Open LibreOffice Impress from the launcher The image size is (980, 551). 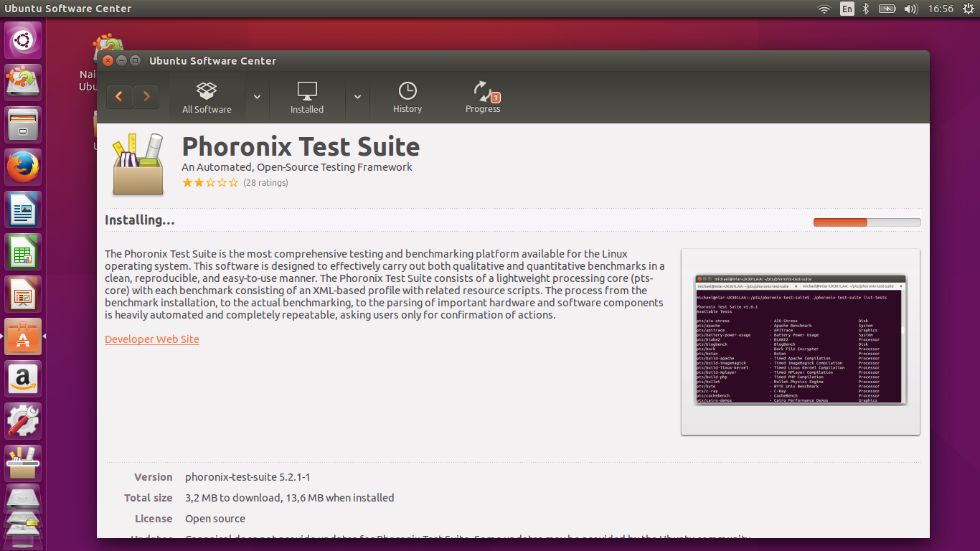24,294
